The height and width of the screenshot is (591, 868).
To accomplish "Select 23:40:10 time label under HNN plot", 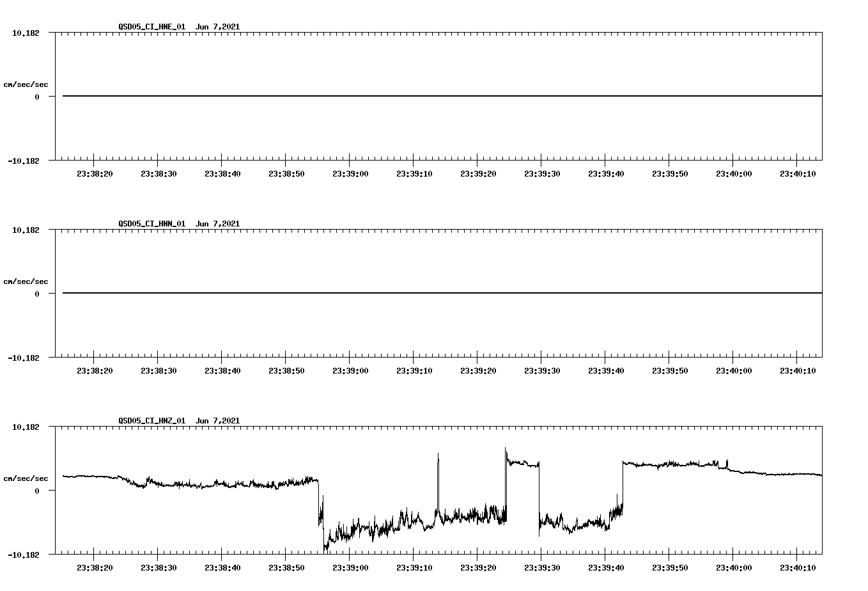I will [798, 371].
